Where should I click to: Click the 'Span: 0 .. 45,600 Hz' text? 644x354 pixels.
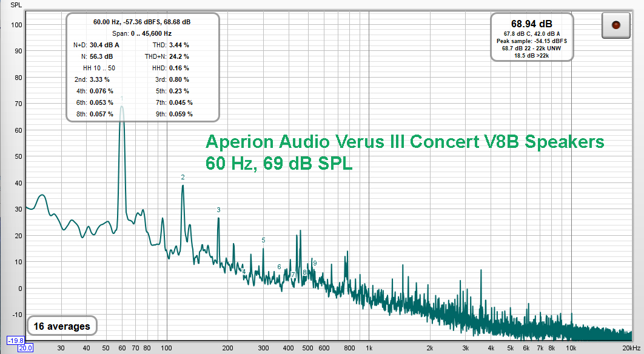(142, 34)
